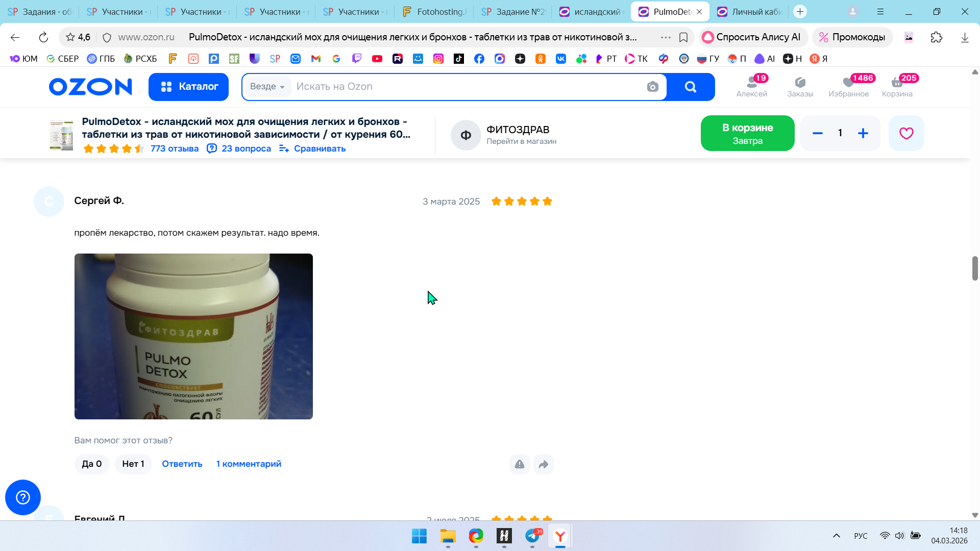
Task: Vote Нет on Сергей's review
Action: click(133, 464)
